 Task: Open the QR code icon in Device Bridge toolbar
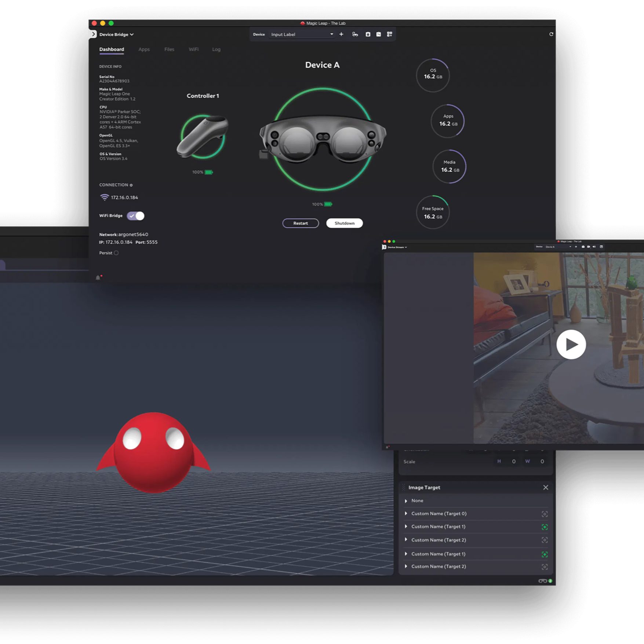(x=389, y=34)
